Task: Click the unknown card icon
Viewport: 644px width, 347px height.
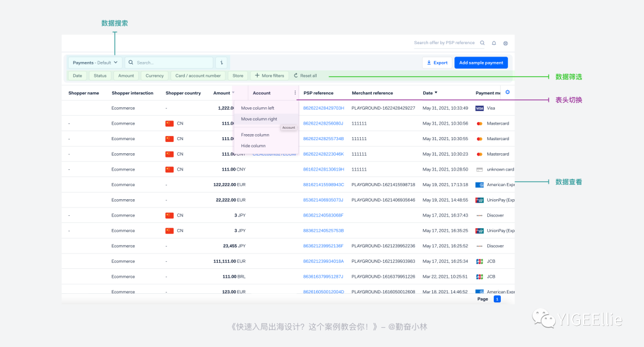Action: pyautogui.click(x=479, y=169)
